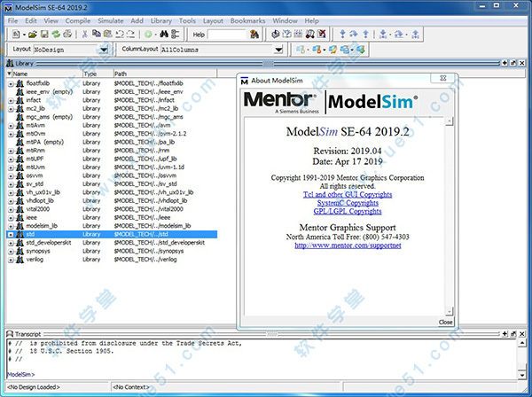Expand the verilog library node
This screenshot has height=397, width=532.
(11, 260)
